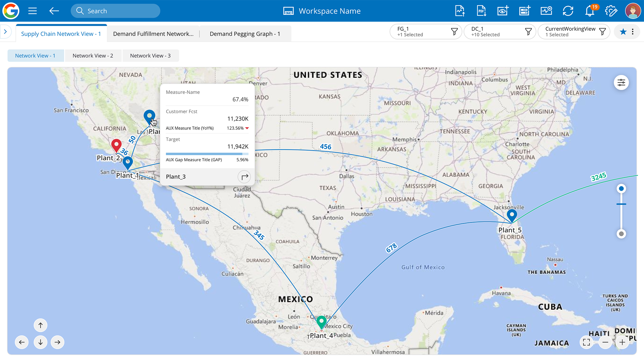The image size is (644, 362).
Task: Select the Network View - 3 tab
Action: 150,56
